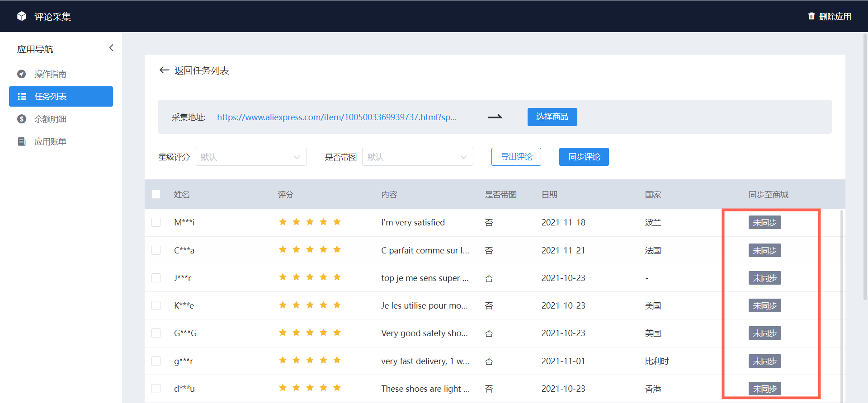Click the 评分 column header
The image size is (868, 403).
click(x=285, y=194)
